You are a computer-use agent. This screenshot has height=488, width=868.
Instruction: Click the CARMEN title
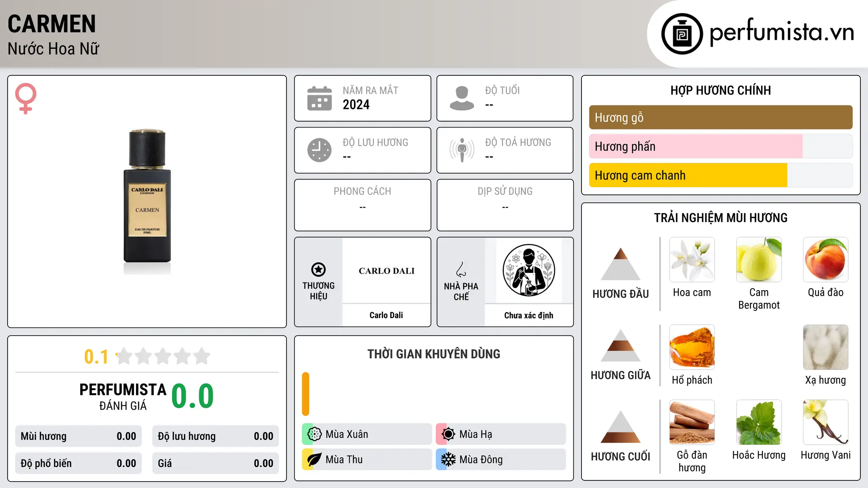[x=52, y=24]
